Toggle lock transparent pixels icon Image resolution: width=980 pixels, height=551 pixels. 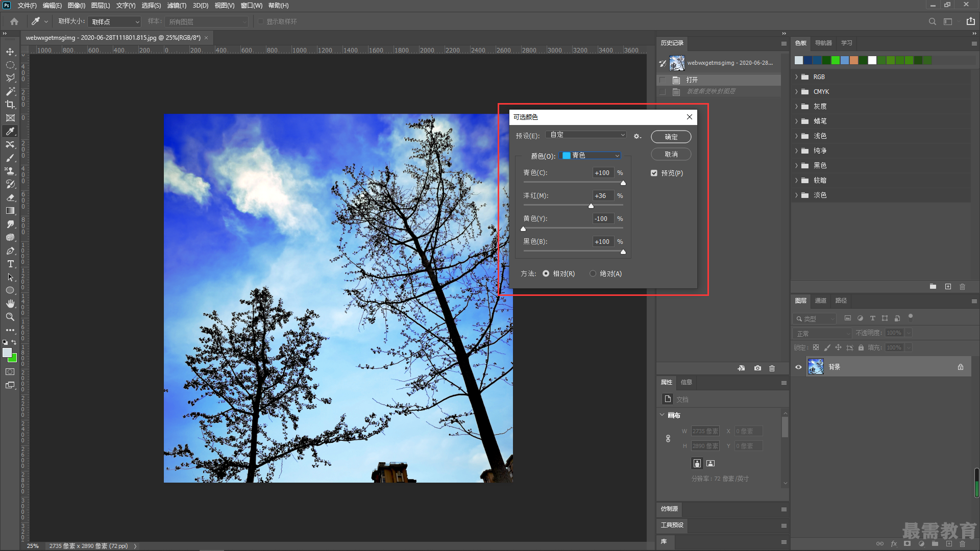point(816,347)
